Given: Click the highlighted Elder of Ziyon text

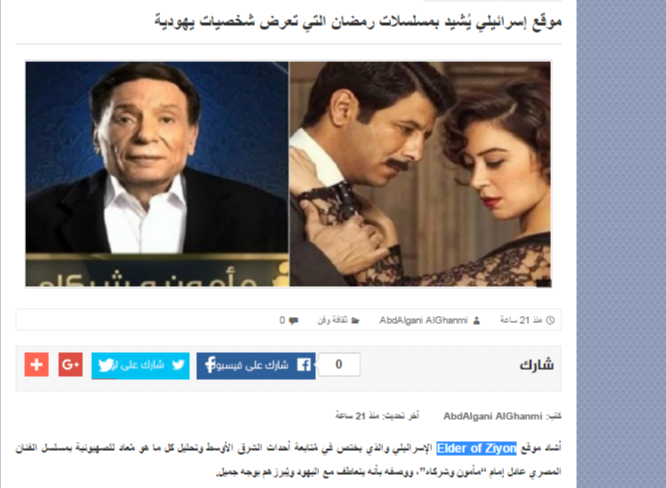Looking at the screenshot, I should tap(477, 449).
